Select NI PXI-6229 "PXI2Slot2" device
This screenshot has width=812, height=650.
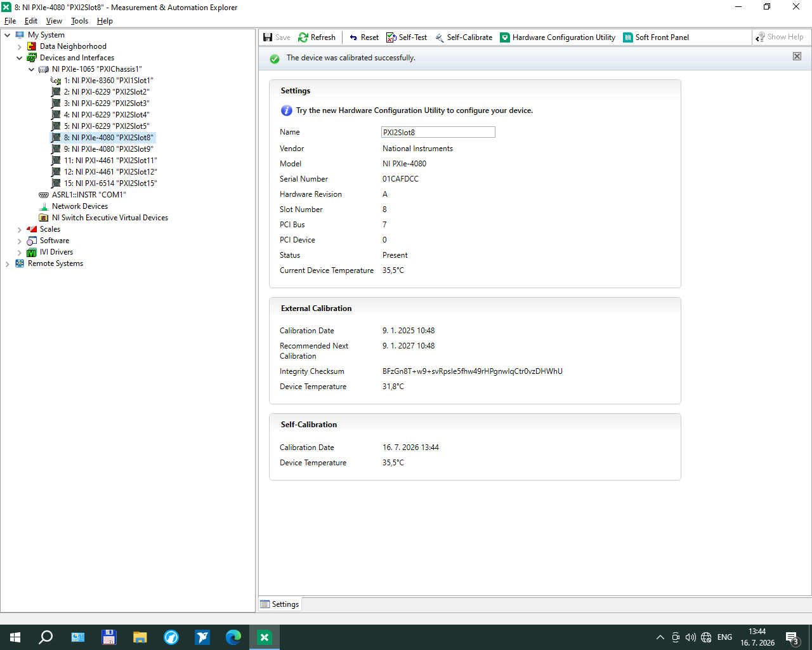point(107,92)
